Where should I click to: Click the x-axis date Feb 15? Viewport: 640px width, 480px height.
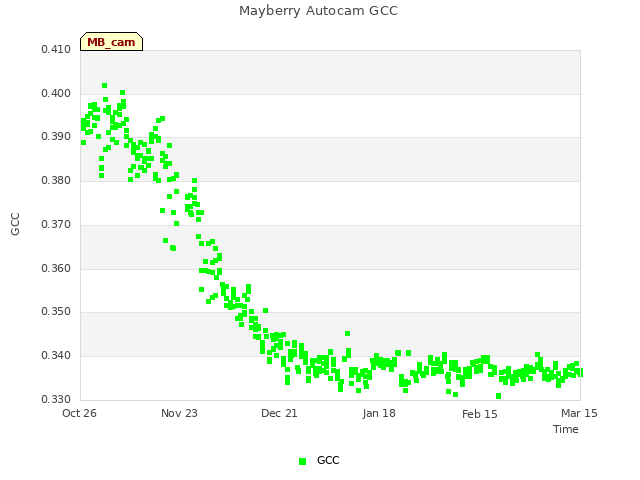pyautogui.click(x=480, y=414)
